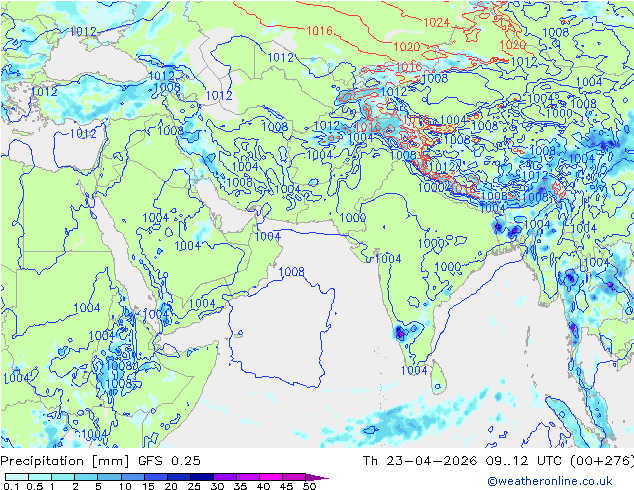
Task: Click the '25' legend value
Action: coord(194,486)
